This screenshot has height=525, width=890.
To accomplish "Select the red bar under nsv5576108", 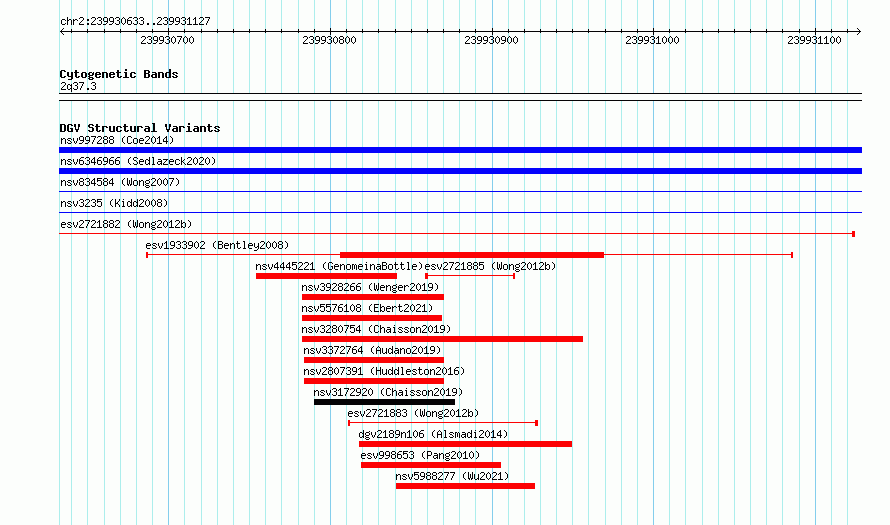I will pos(372,318).
